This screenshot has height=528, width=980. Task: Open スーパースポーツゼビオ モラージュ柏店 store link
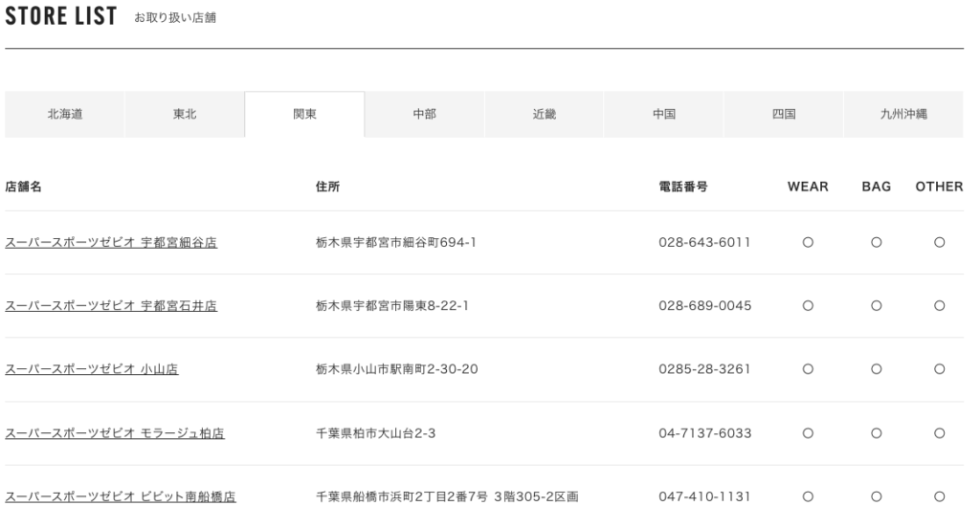(115, 433)
